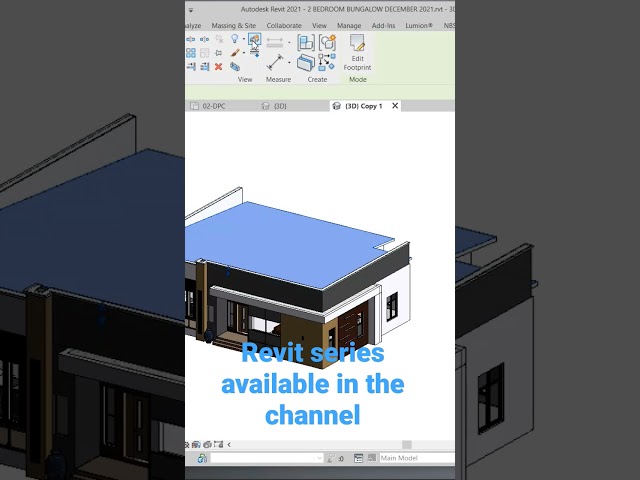Open Override Graphics dropdown arrow

244,53
